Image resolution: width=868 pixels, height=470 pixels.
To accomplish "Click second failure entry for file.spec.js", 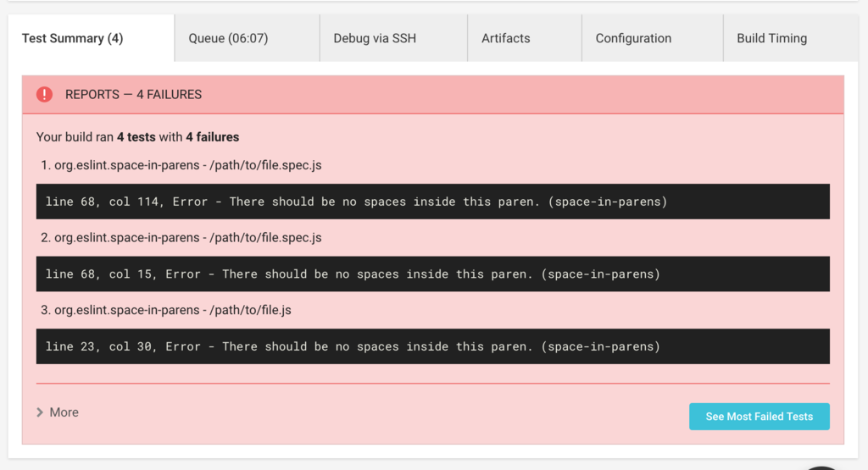I will [x=181, y=238].
